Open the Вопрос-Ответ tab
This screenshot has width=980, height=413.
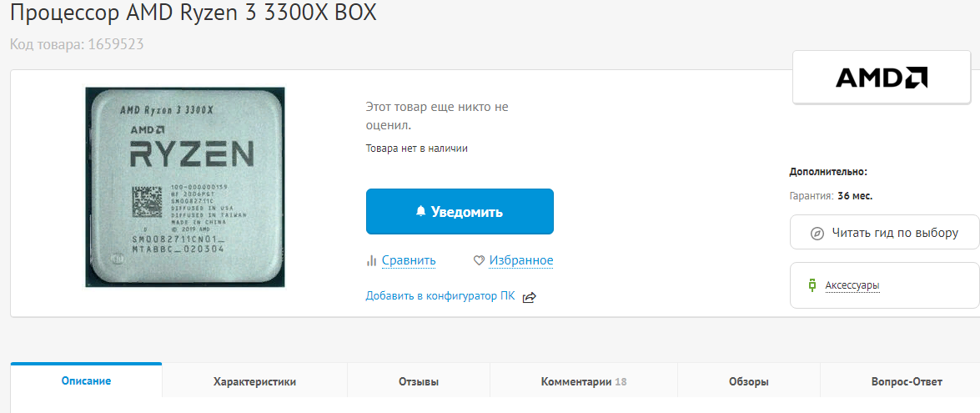[907, 382]
